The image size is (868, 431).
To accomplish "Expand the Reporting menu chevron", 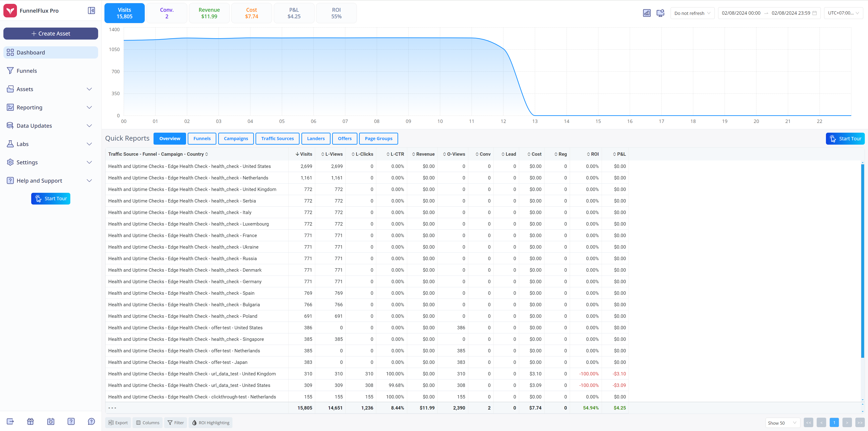I will pos(89,107).
